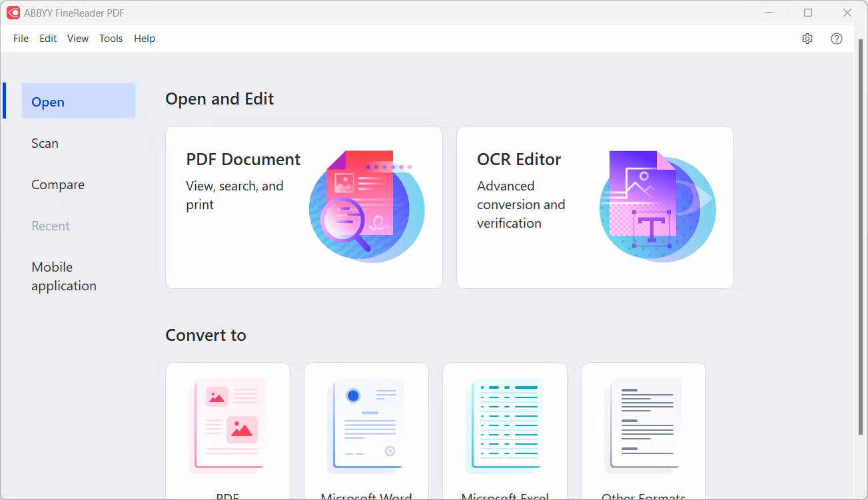868x500 pixels.
Task: Click "Advanced conversion and verification" text
Action: pyautogui.click(x=521, y=204)
